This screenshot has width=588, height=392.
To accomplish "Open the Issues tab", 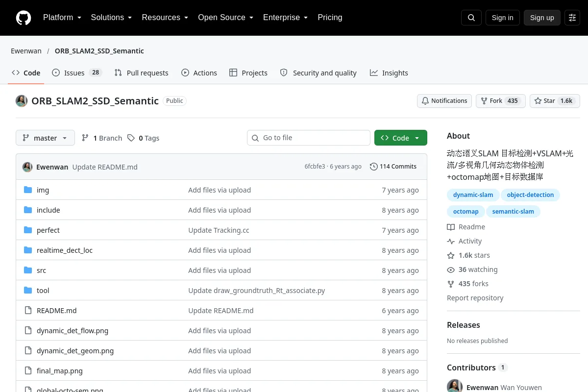I will 76,73.
